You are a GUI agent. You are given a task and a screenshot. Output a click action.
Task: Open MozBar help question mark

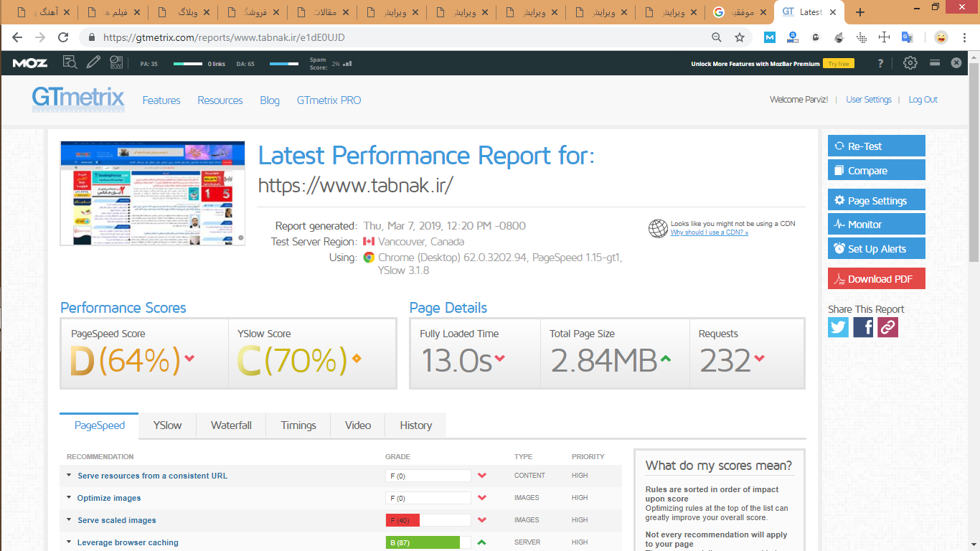click(x=881, y=63)
